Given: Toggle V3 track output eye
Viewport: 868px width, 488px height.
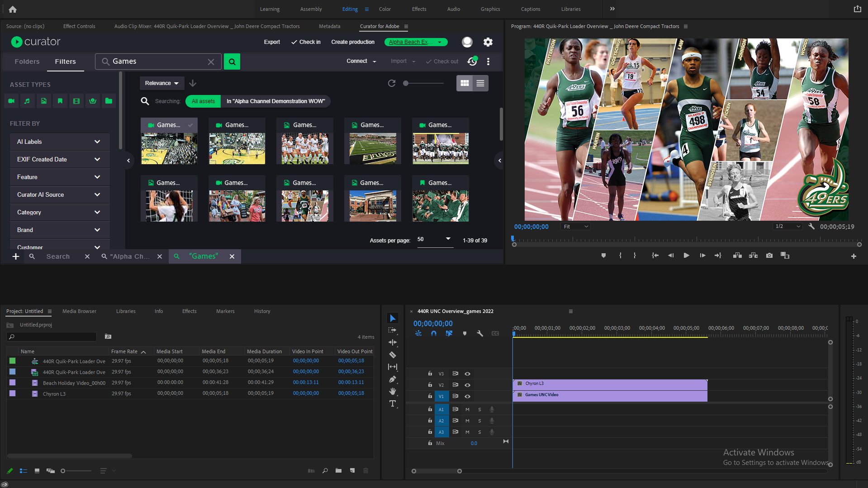Looking at the screenshot, I should click(x=468, y=374).
